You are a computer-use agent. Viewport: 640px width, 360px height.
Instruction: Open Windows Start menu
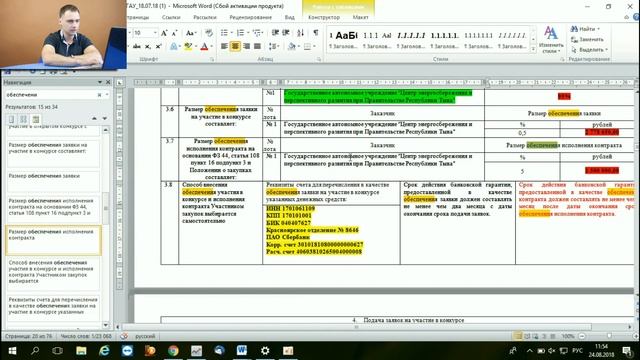point(12,351)
